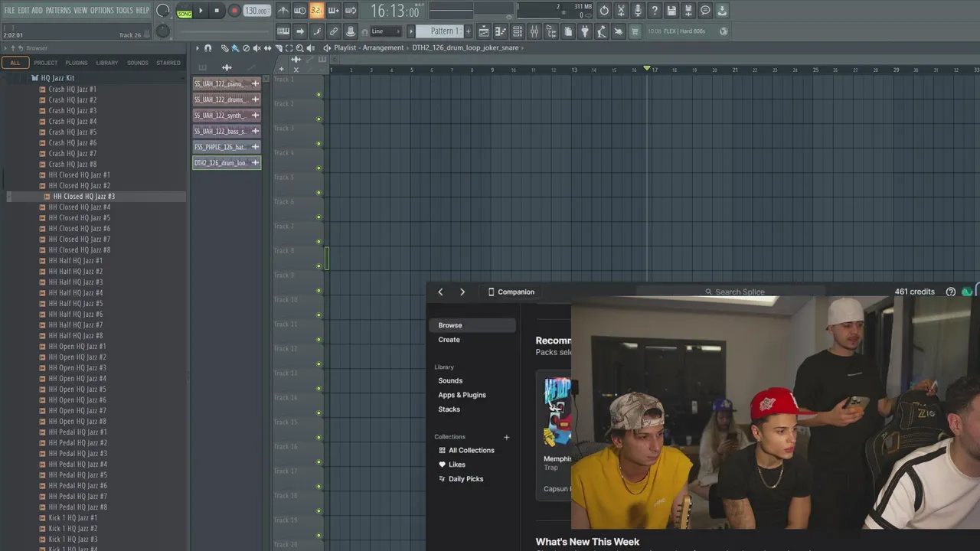This screenshot has width=980, height=551.
Task: Open the Playlist window icon
Action: [484, 31]
